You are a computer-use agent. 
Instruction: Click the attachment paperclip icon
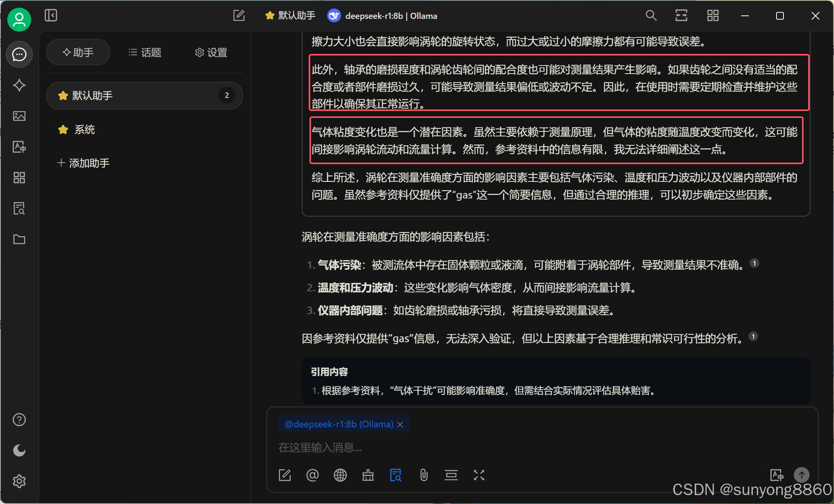[x=424, y=475]
